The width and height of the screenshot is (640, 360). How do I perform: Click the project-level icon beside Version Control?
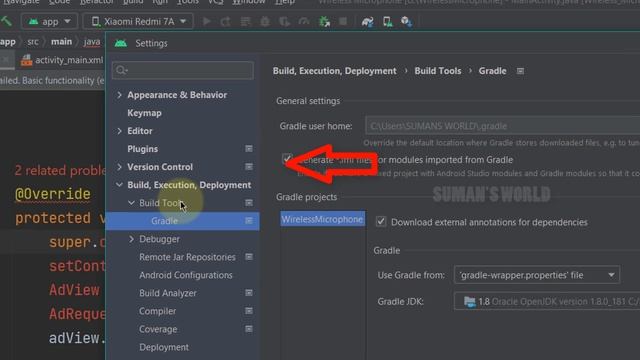point(249,167)
